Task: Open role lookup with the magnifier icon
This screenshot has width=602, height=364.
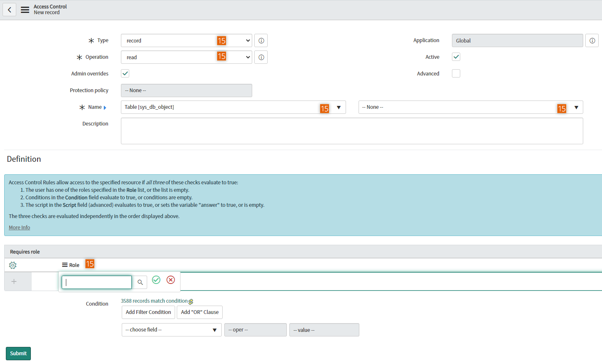Action: click(140, 282)
